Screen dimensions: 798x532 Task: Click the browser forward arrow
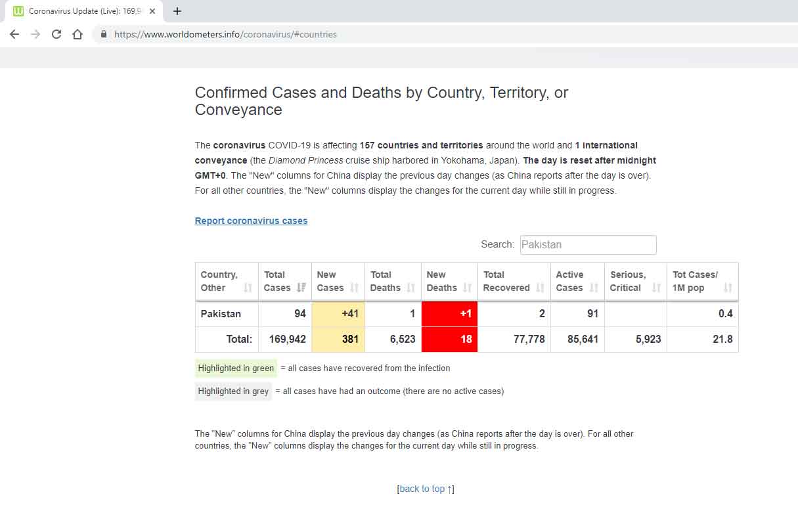(35, 34)
